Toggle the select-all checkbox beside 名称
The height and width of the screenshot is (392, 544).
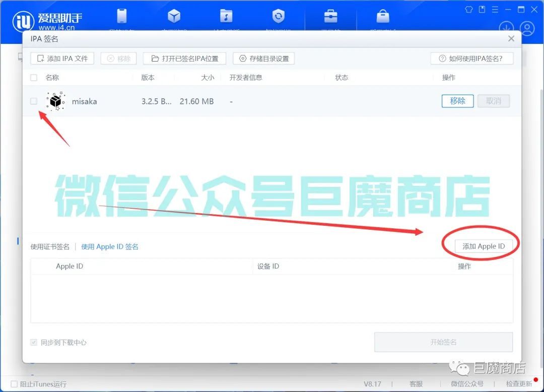tap(34, 78)
